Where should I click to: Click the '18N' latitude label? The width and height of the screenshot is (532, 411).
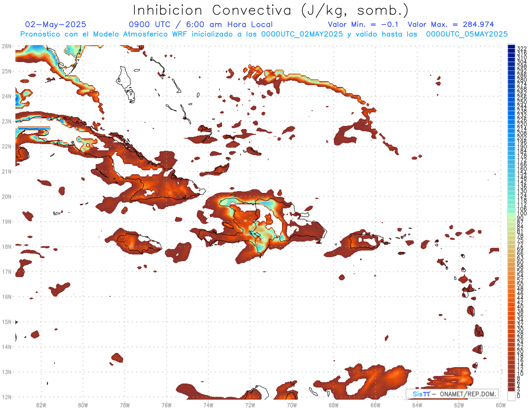coord(7,247)
